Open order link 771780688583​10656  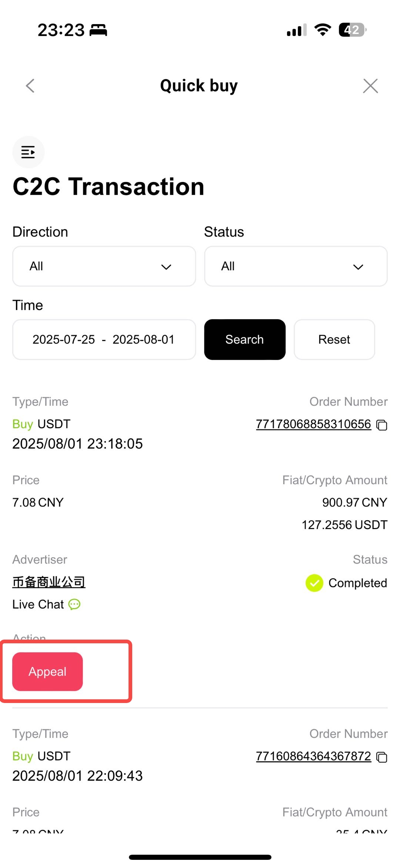(313, 424)
